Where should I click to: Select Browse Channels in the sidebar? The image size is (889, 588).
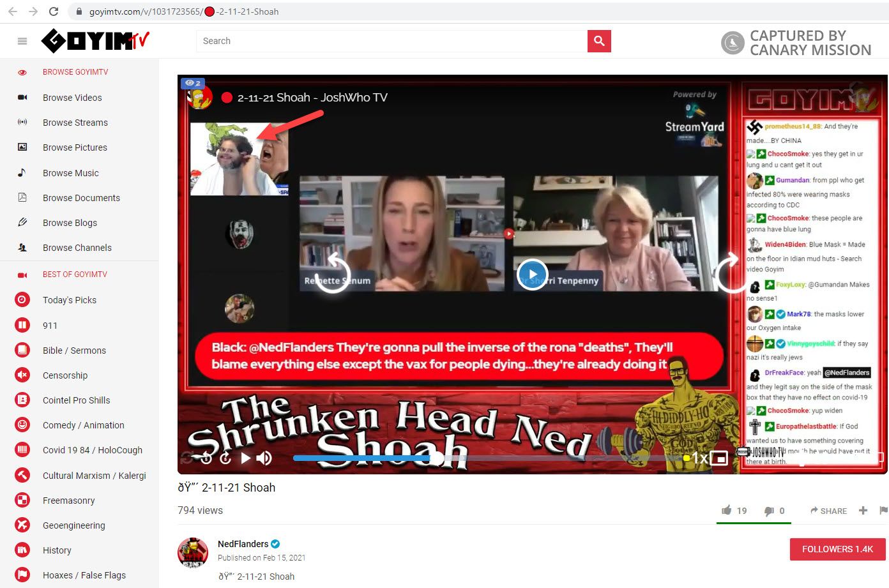coord(77,248)
